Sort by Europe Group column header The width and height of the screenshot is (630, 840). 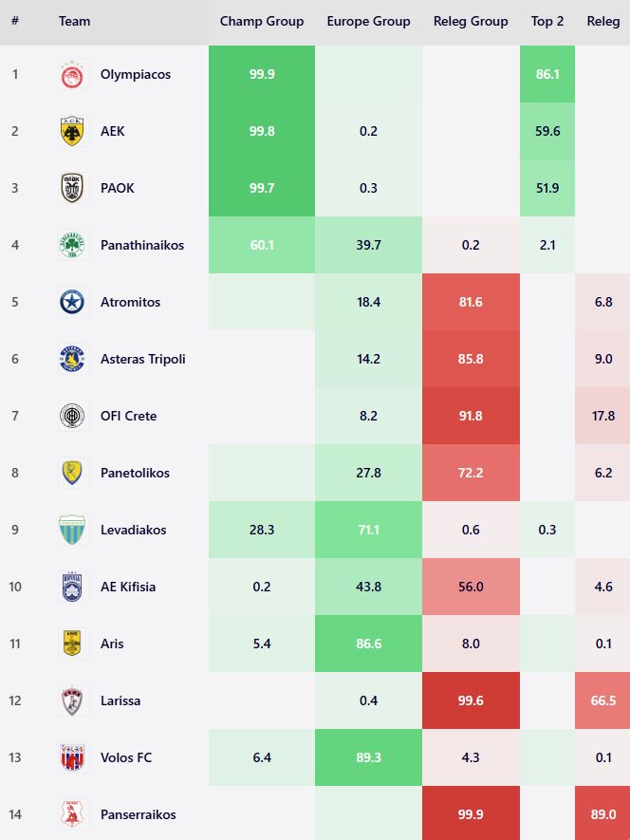tap(368, 21)
